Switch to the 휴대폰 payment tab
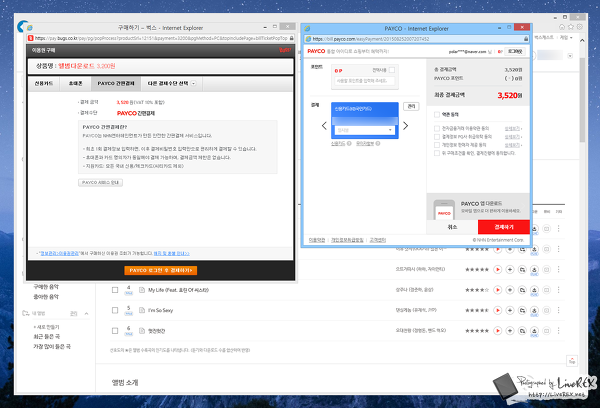Screen dimensions: 600x408 point(75,83)
